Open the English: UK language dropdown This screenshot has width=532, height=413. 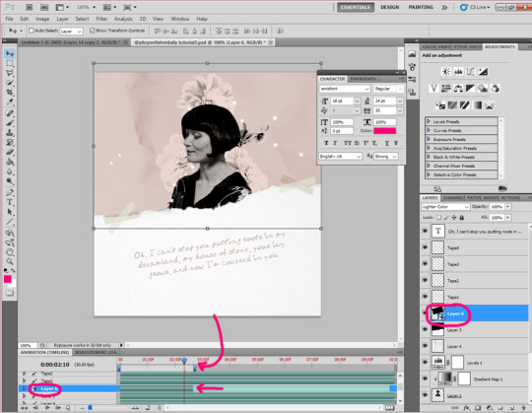[340, 156]
